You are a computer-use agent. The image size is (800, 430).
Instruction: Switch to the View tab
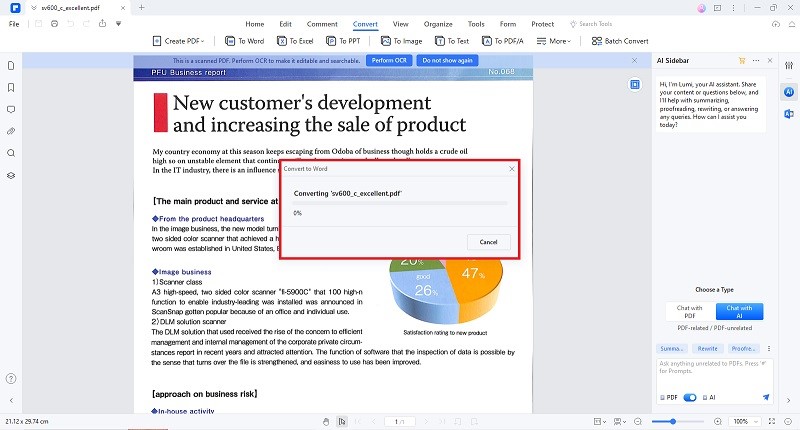401,24
